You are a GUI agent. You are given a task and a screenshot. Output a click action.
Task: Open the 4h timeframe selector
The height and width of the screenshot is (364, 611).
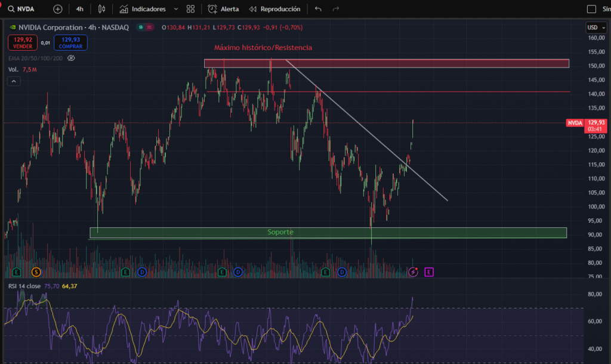coord(79,9)
